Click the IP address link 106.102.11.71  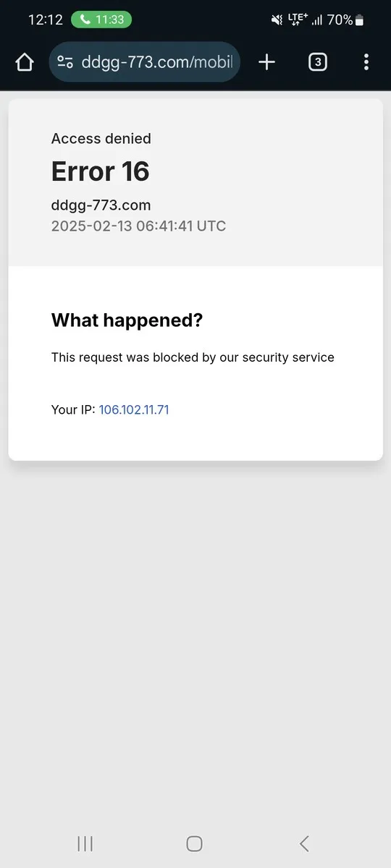tap(134, 409)
